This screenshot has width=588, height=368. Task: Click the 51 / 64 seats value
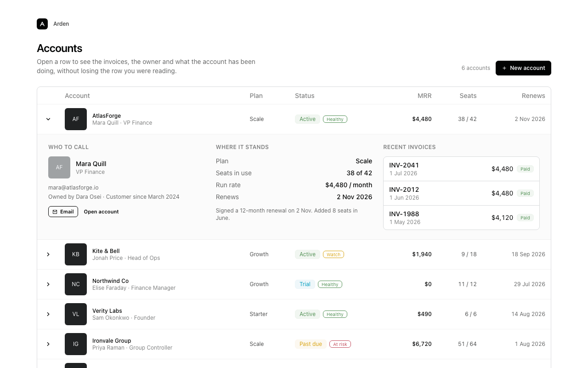point(467,344)
